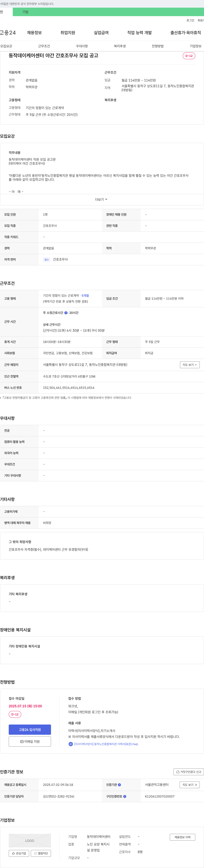The image size is (204, 868).
Task: Click contact 김신연(02-3282-9234)
Action: 59,796
